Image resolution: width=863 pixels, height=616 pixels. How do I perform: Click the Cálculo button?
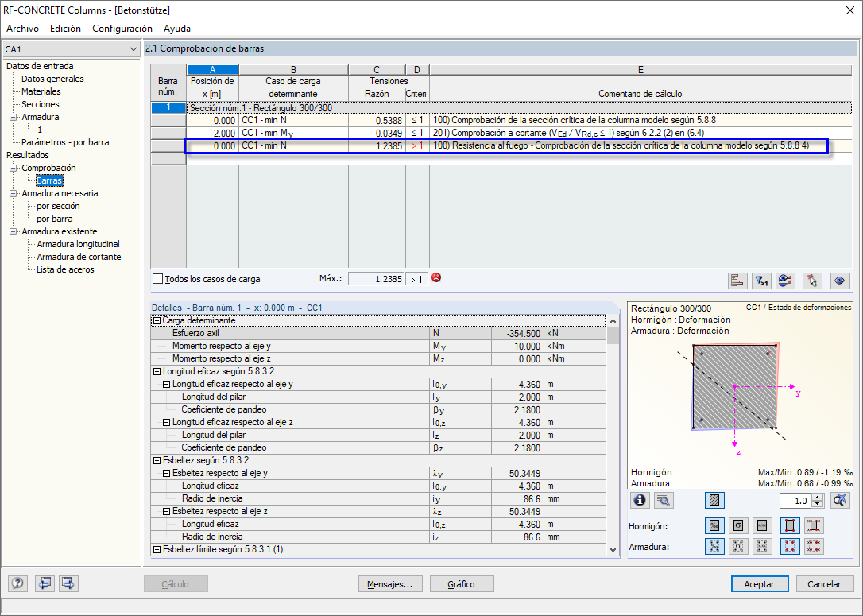tap(176, 584)
